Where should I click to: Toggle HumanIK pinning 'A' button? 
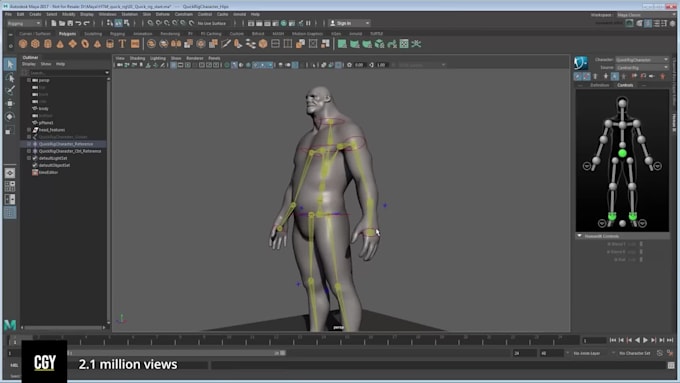pos(615,76)
